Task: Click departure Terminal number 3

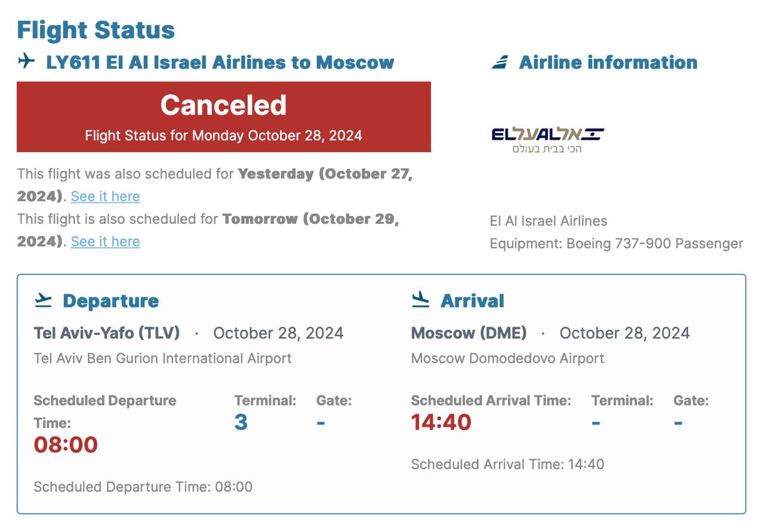Action: pyautogui.click(x=241, y=422)
